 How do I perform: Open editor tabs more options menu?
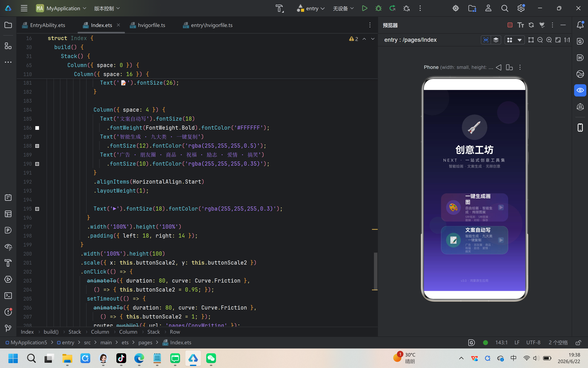pyautogui.click(x=370, y=25)
